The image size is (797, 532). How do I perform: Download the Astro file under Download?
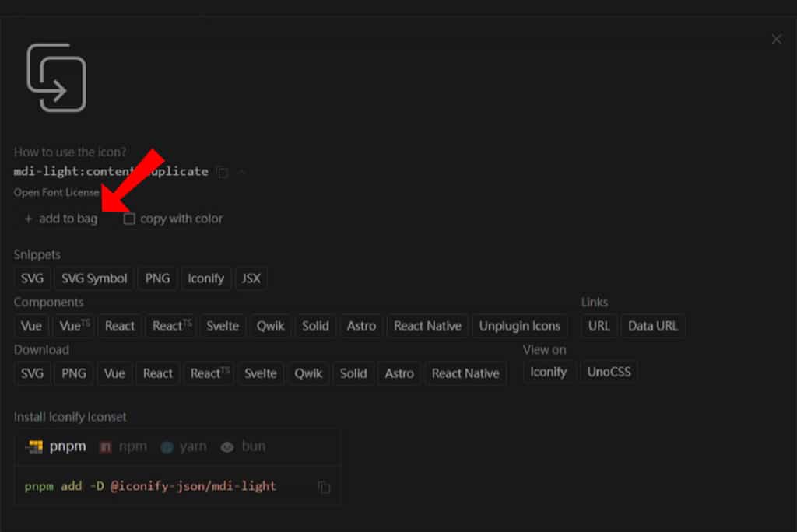399,374
